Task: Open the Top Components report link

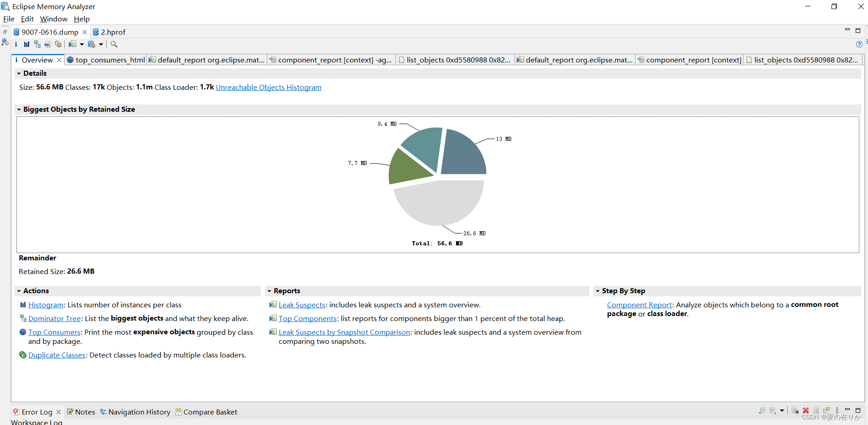Action: pyautogui.click(x=308, y=318)
